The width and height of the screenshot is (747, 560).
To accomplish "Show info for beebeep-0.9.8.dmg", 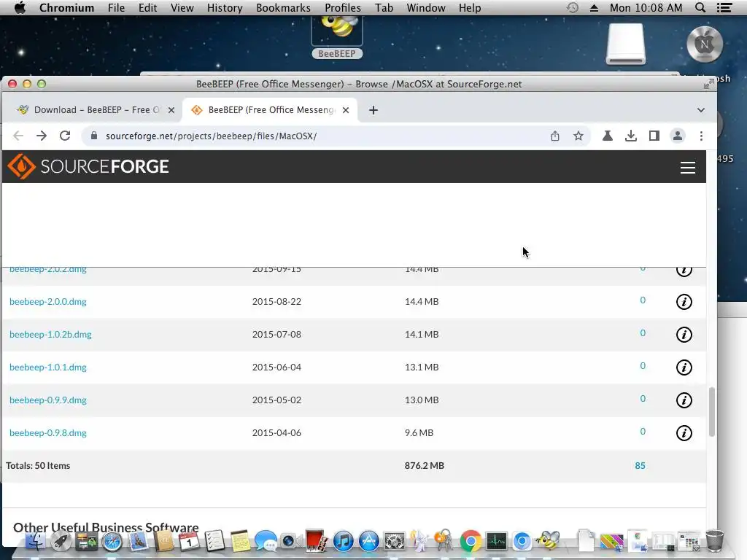I will 684,433.
